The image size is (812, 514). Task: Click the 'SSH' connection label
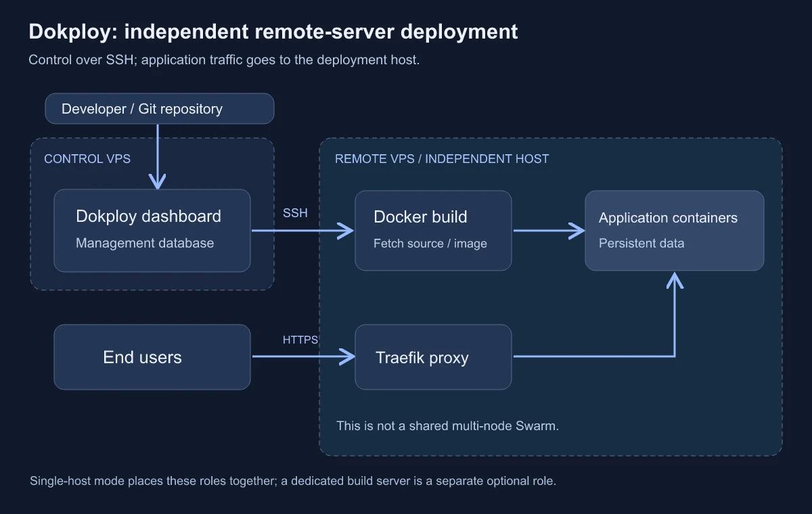click(295, 213)
